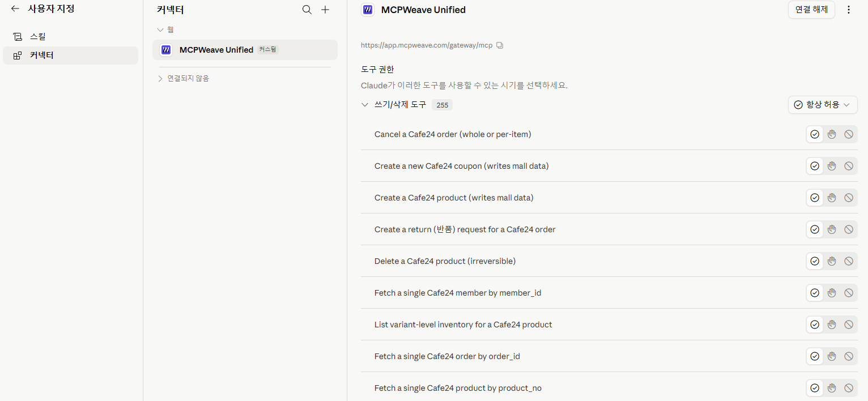Screen dimensions: 868x401
Task: Set needs-approval hand icon for Create a return request
Action: click(x=832, y=229)
